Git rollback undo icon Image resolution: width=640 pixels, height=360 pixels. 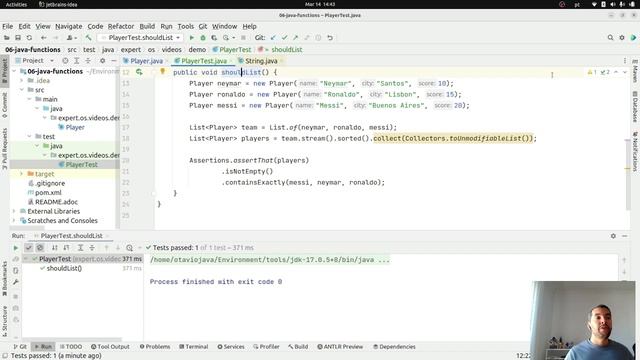tap(330, 38)
